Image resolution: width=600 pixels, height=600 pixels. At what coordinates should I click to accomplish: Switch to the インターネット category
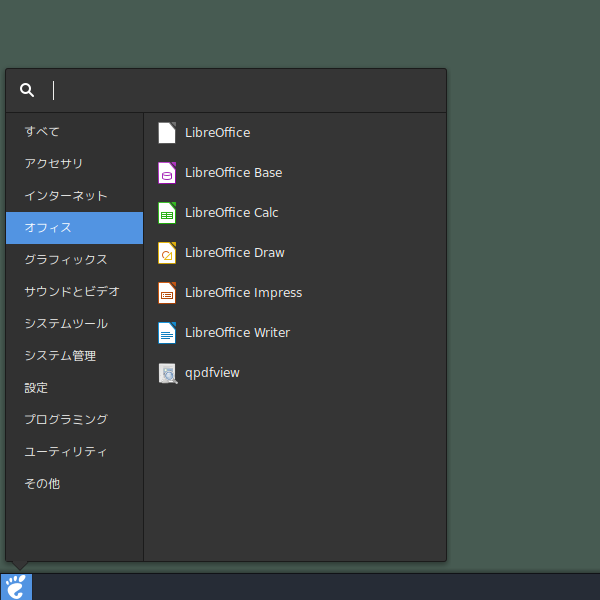click(x=75, y=196)
